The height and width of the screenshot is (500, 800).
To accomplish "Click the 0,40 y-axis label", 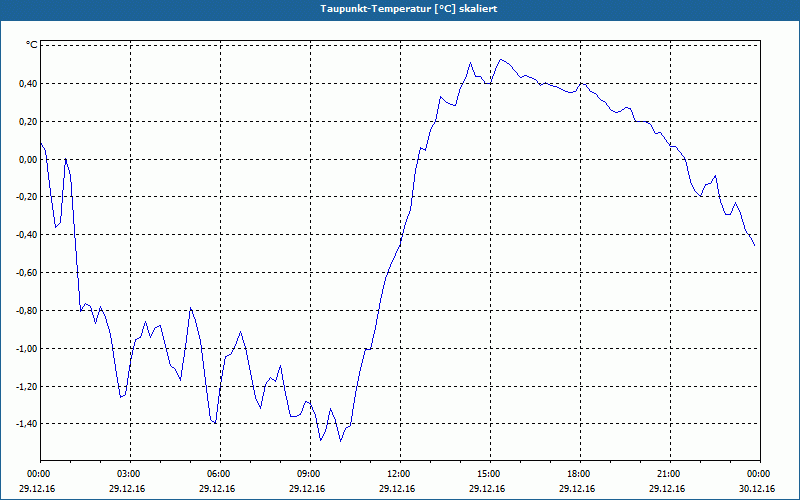I will (x=28, y=84).
